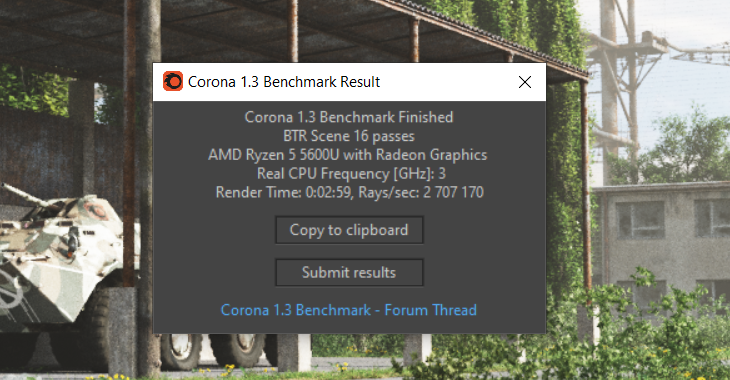
Task: Click the 'Corona 1.3 Benchmark Result' title bar text
Action: pos(284,82)
